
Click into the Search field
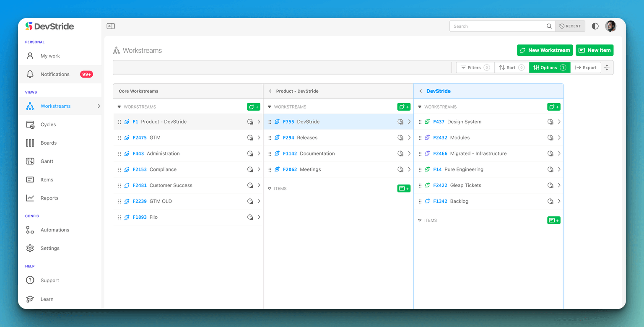[x=498, y=26]
